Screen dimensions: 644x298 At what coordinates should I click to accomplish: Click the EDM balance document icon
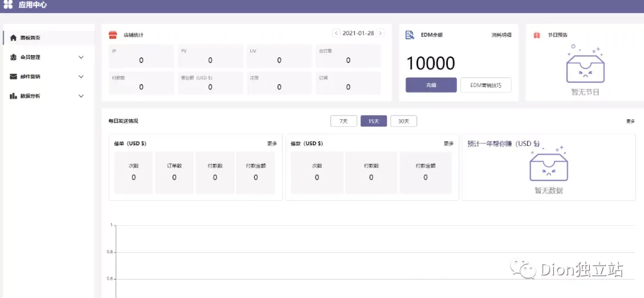410,35
